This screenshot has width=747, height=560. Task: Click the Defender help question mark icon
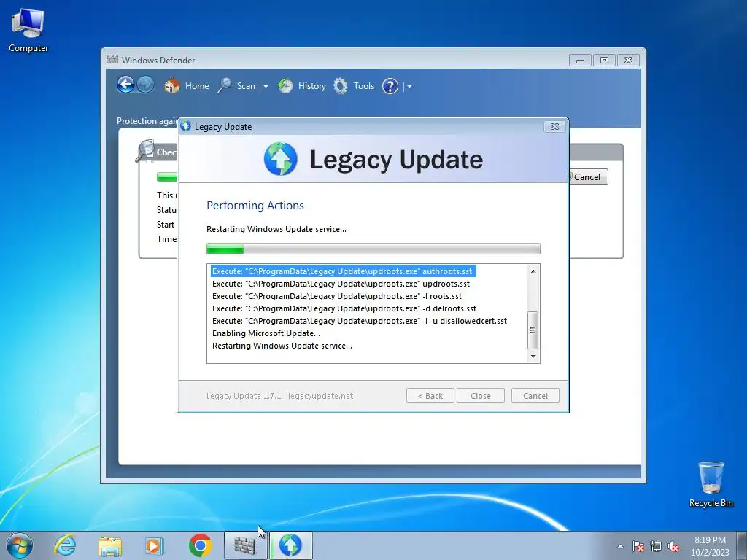pos(390,86)
